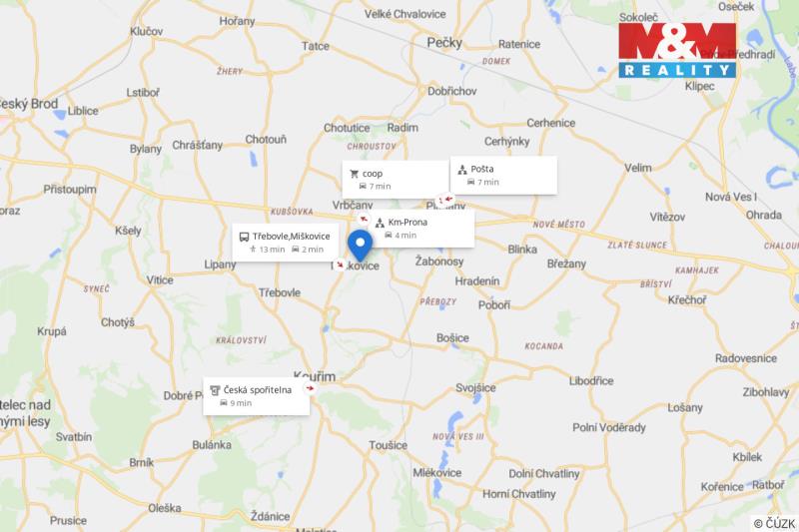This screenshot has height=532, width=799.
Task: Open the coop 7 min info card
Action: [x=396, y=180]
